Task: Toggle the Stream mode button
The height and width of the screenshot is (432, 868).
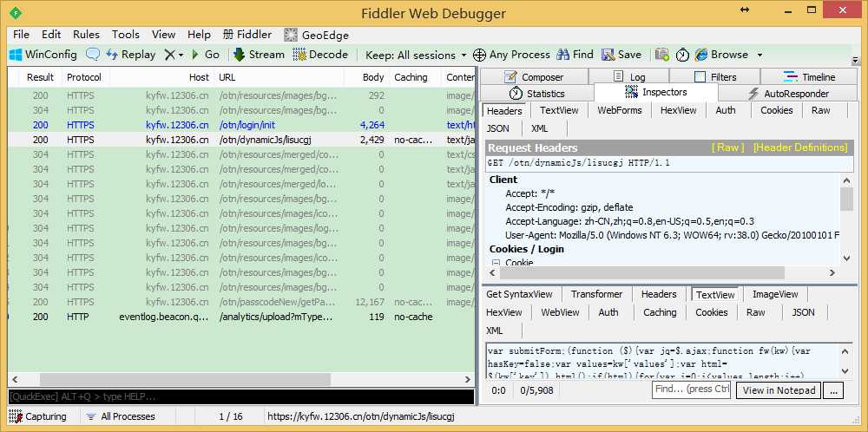Action: (x=259, y=54)
